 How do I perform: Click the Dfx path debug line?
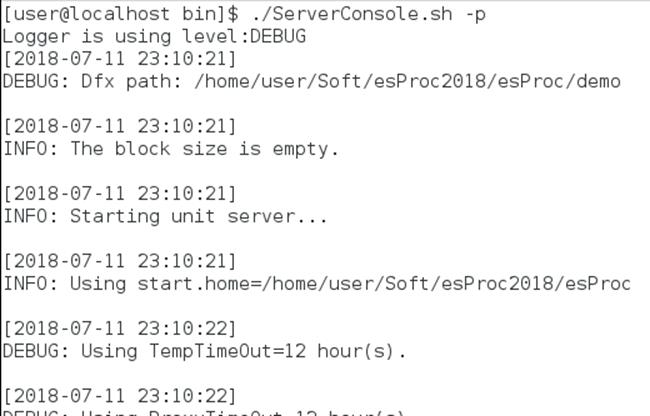[311, 81]
